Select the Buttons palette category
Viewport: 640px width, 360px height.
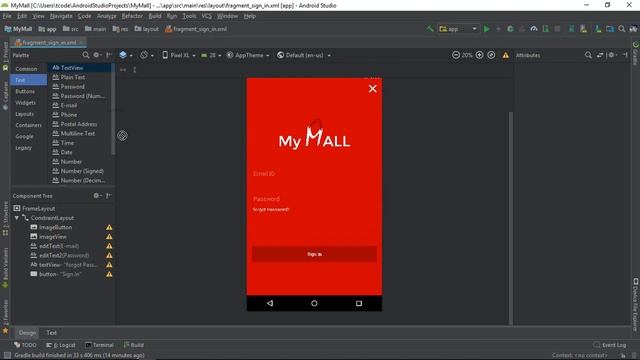[x=25, y=91]
